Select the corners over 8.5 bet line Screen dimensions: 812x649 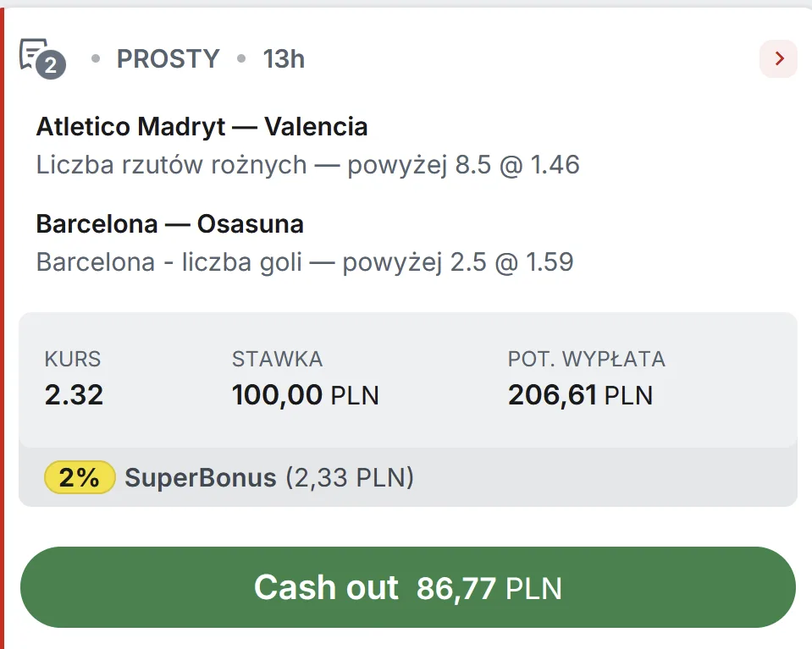[307, 164]
